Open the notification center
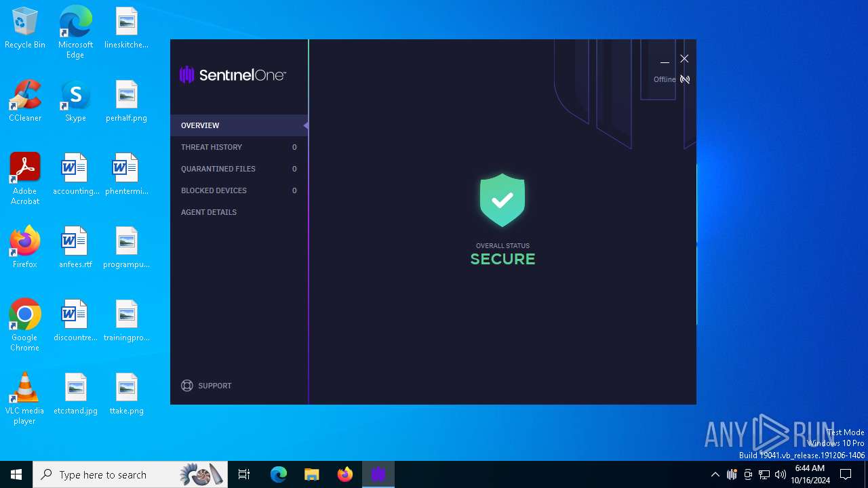 point(846,474)
